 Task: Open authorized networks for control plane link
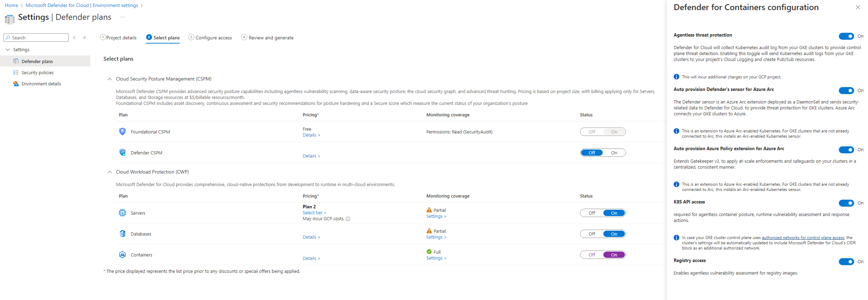point(803,238)
